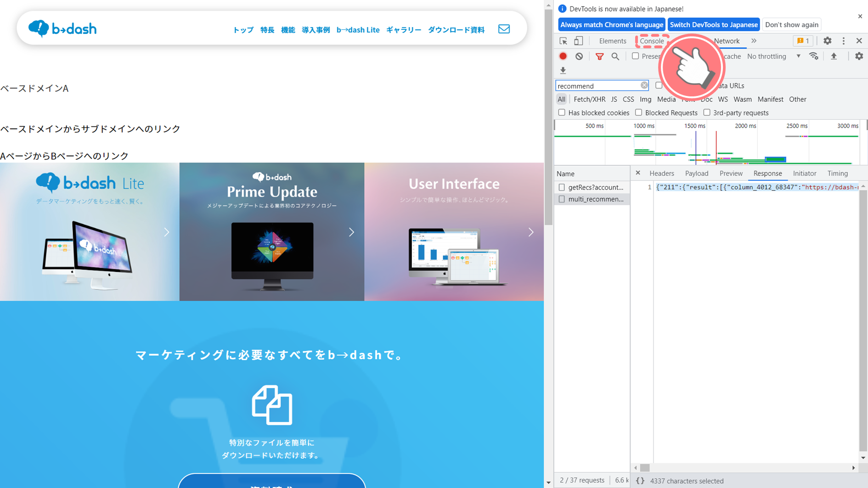868x488 pixels.
Task: Open the DevTools three-dot menu
Action: [844, 41]
